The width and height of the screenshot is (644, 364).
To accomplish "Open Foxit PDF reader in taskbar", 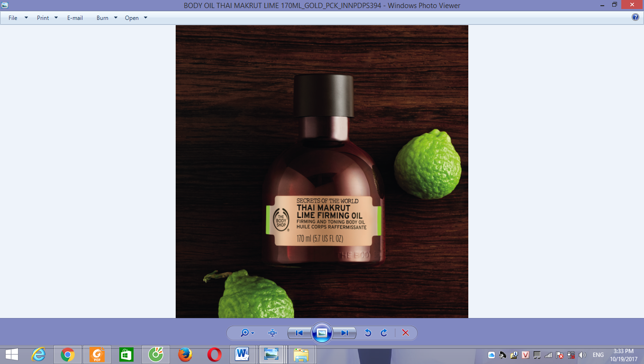I will 97,355.
